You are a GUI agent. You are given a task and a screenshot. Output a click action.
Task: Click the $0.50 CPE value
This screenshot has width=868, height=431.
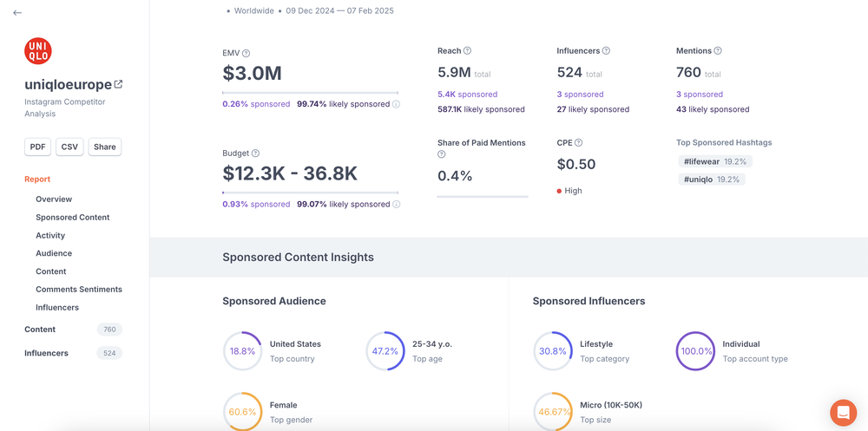pos(576,164)
